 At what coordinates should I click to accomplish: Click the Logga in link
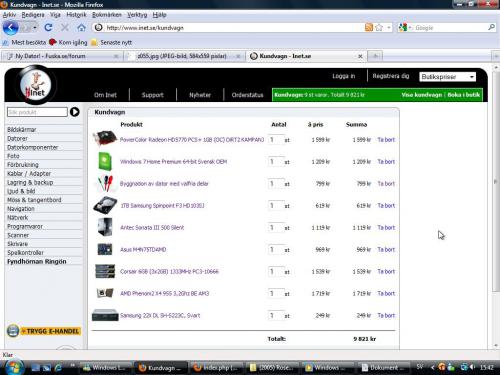pos(343,76)
